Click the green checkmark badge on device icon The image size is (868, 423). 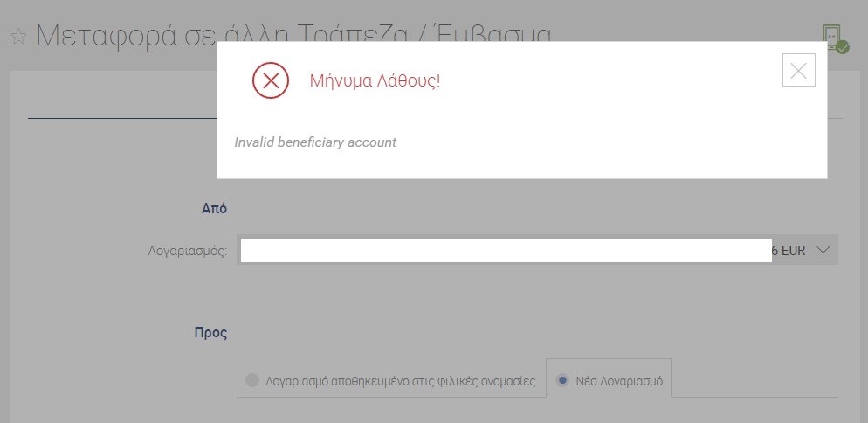[843, 48]
